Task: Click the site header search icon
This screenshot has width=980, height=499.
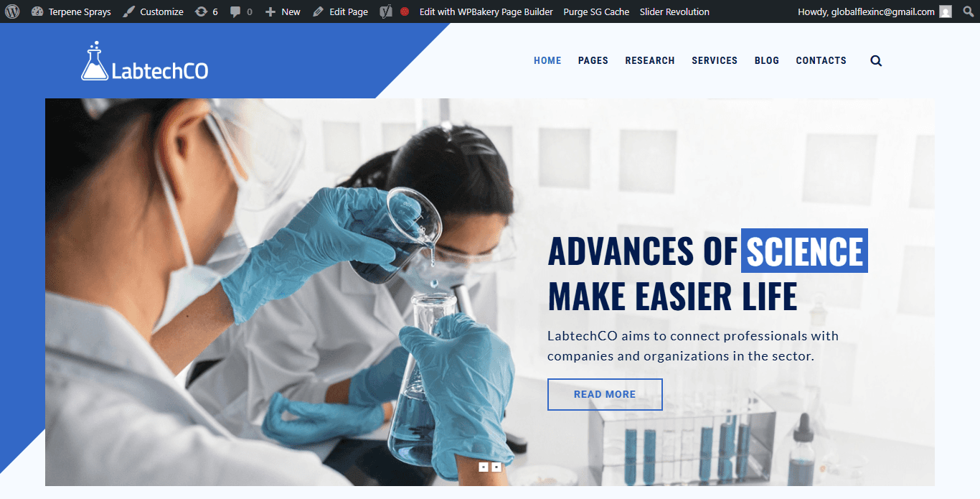Action: (x=876, y=61)
